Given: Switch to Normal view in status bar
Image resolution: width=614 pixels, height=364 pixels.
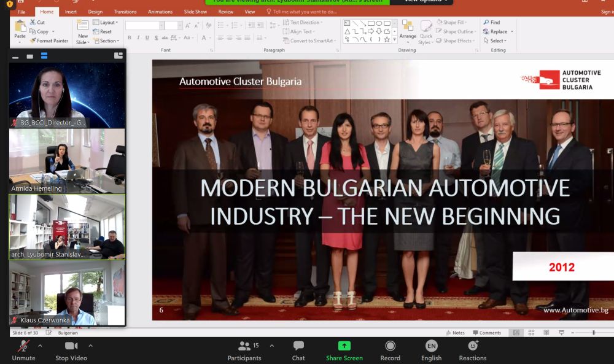Looking at the screenshot, I should click(x=516, y=333).
